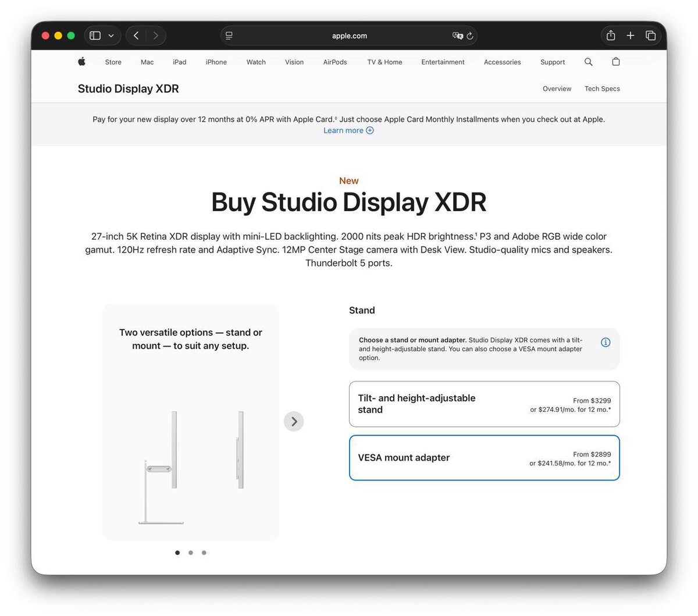This screenshot has height=616, width=698.
Task: Minimize window with the yellow button
Action: pos(58,35)
